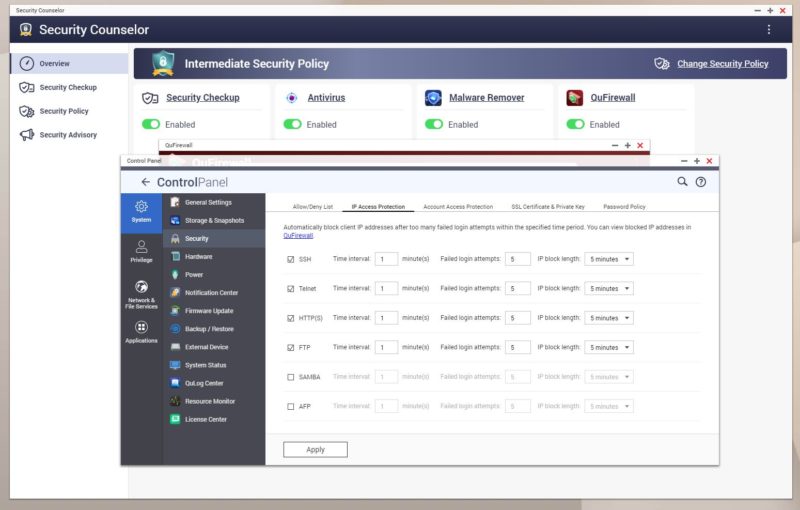Open Security Counselor three-dot menu
The height and width of the screenshot is (510, 800).
(x=768, y=30)
